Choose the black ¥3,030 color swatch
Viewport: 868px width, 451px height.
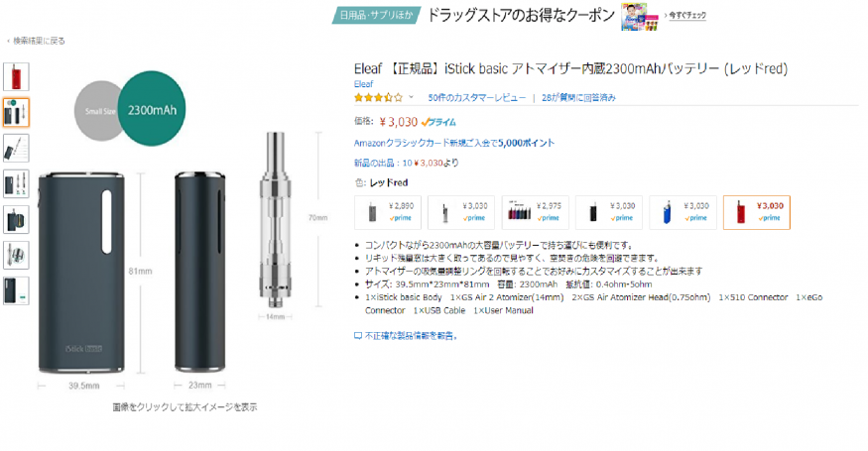coord(609,212)
